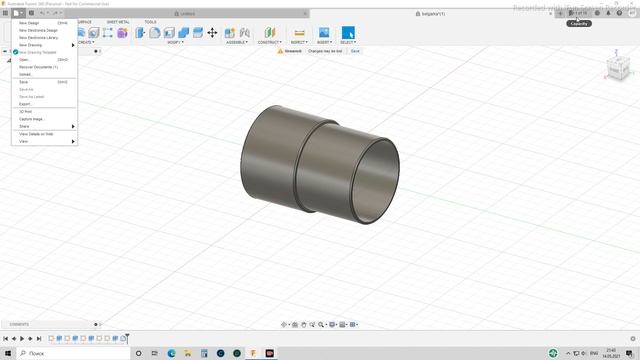Activate the Select tool icon
This screenshot has height=360, width=640.
coord(348,32)
